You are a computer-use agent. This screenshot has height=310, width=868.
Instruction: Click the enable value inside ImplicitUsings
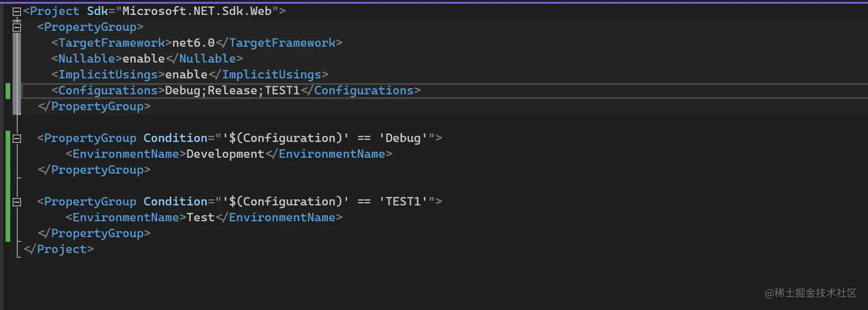[x=187, y=75]
